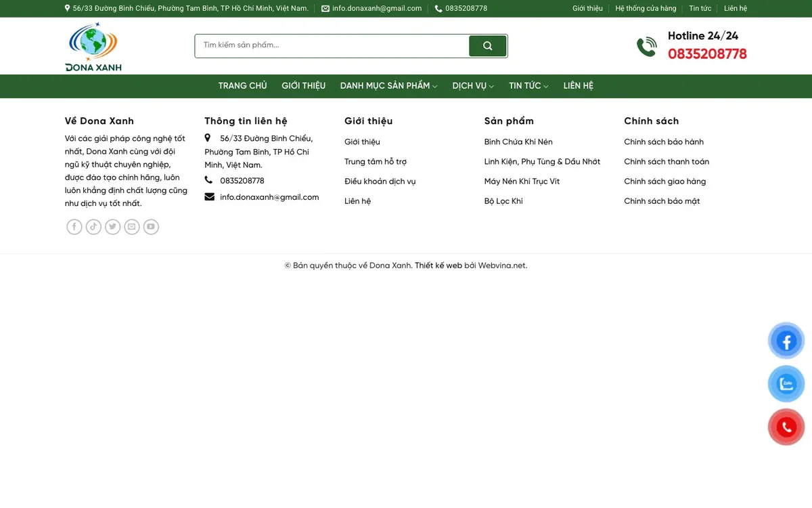Viewport: 812px width, 508px height.
Task: Click the phone icon in the top bar
Action: [x=438, y=9]
